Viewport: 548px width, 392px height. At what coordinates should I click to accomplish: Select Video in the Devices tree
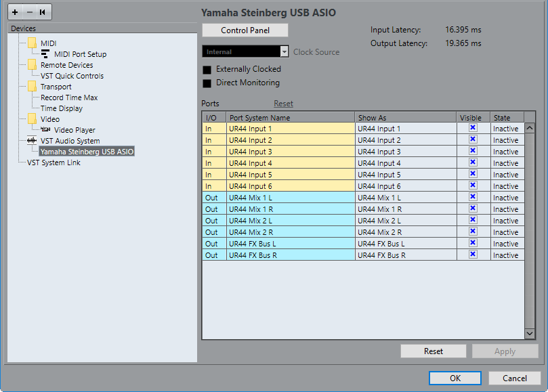(x=50, y=119)
